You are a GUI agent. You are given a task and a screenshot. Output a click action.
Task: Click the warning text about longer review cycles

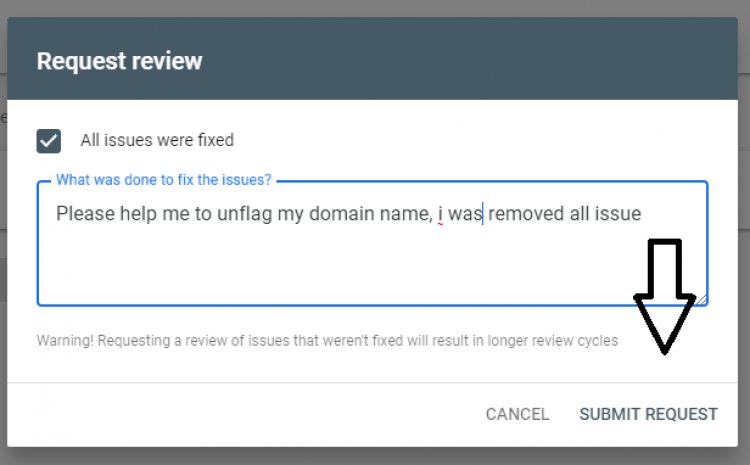[327, 340]
